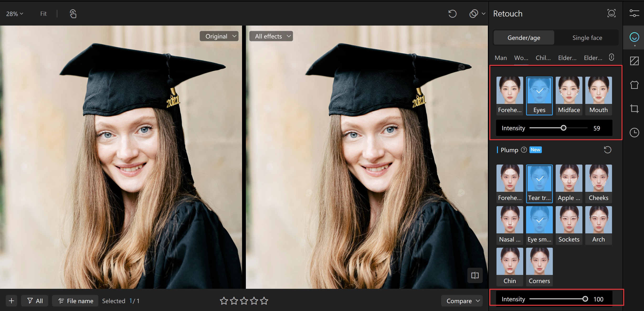Click the Fit zoom button
The image size is (644, 311).
point(43,14)
